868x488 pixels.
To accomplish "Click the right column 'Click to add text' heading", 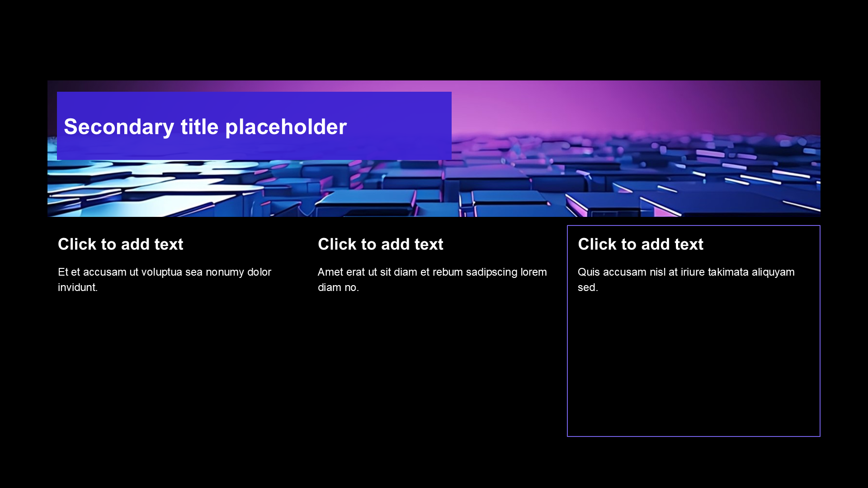I will (640, 244).
